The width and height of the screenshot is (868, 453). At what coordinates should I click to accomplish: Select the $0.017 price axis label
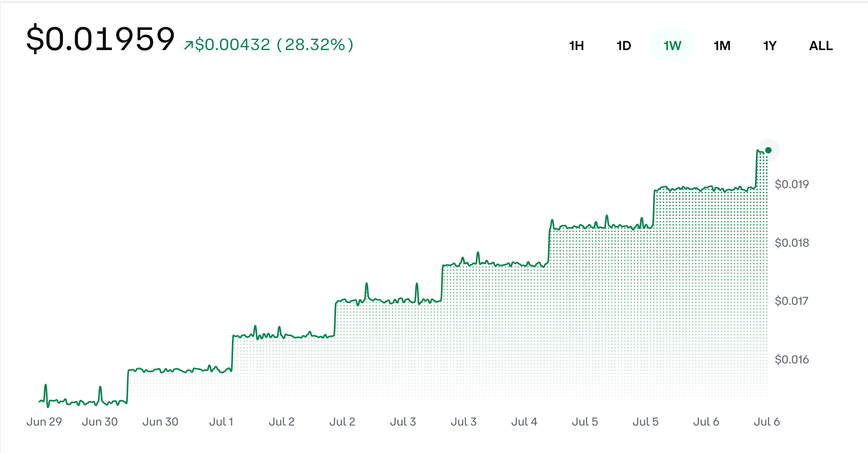792,301
